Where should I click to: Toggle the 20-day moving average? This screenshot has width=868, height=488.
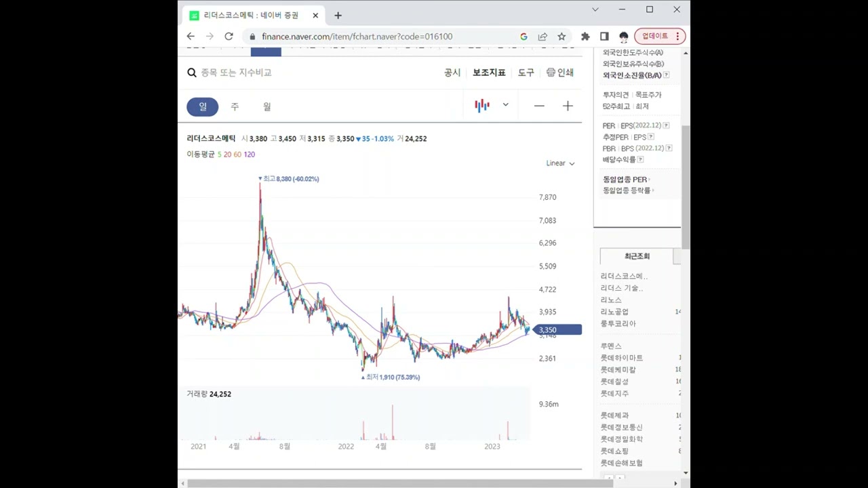pyautogui.click(x=228, y=155)
